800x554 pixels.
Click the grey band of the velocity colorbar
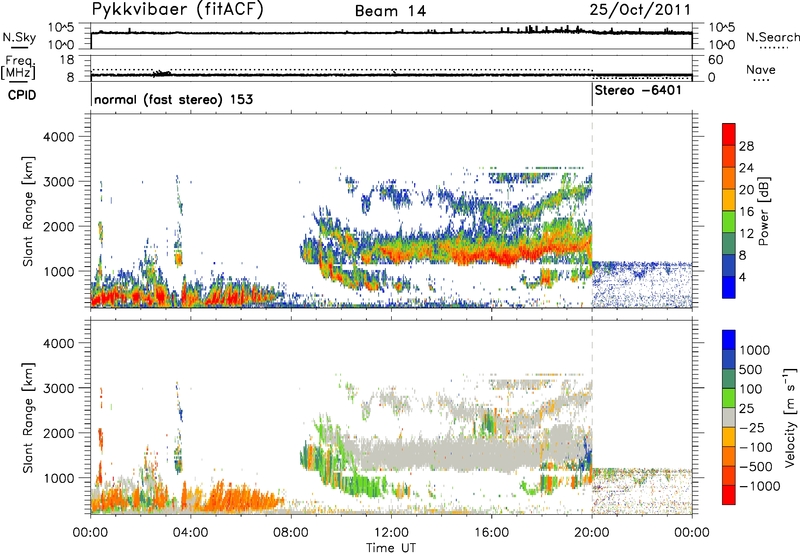[x=729, y=417]
